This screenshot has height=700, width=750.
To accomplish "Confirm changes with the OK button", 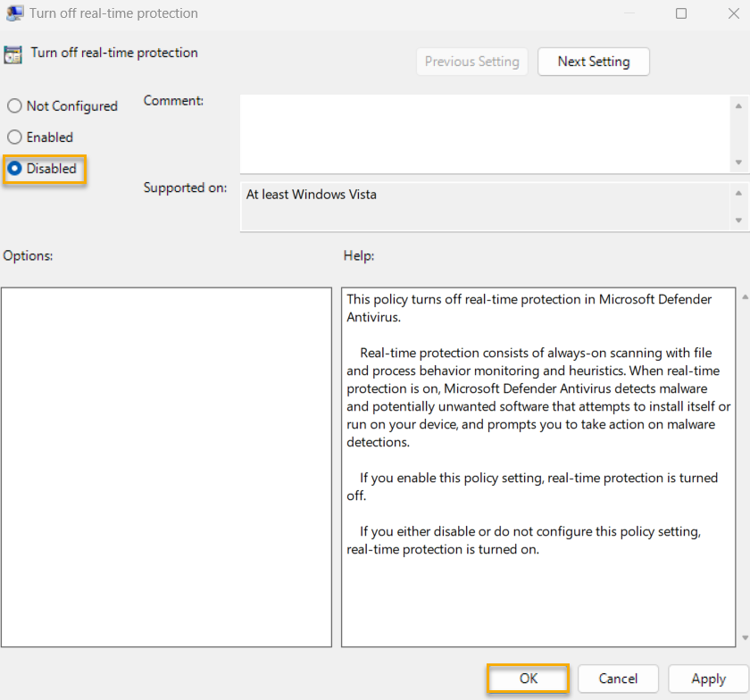I will point(529,679).
